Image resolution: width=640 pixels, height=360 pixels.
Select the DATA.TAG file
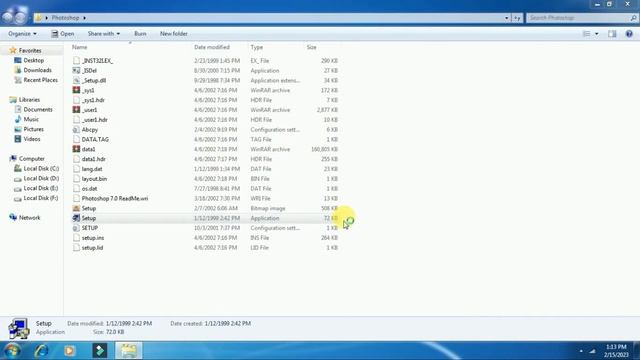(95, 139)
